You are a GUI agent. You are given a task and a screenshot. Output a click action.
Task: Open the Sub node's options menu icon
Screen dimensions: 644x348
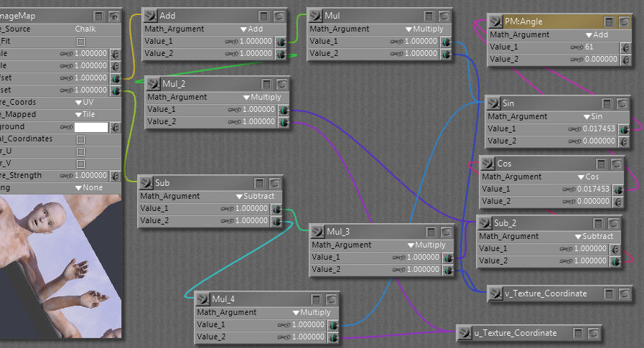pyautogui.click(x=259, y=183)
